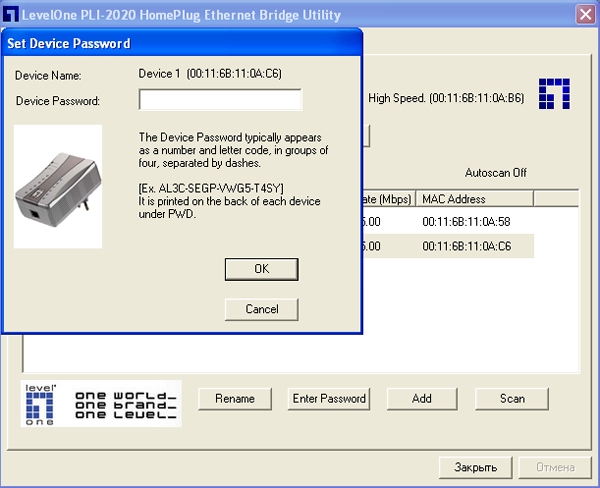Click the Set Device Password title bar
The image size is (600, 488).
click(182, 43)
